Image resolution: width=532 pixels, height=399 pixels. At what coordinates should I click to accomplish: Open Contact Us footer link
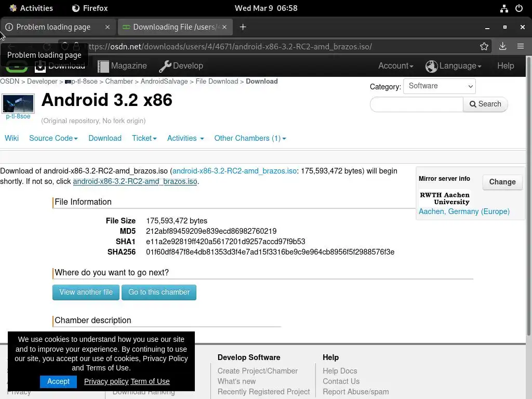pos(341,381)
